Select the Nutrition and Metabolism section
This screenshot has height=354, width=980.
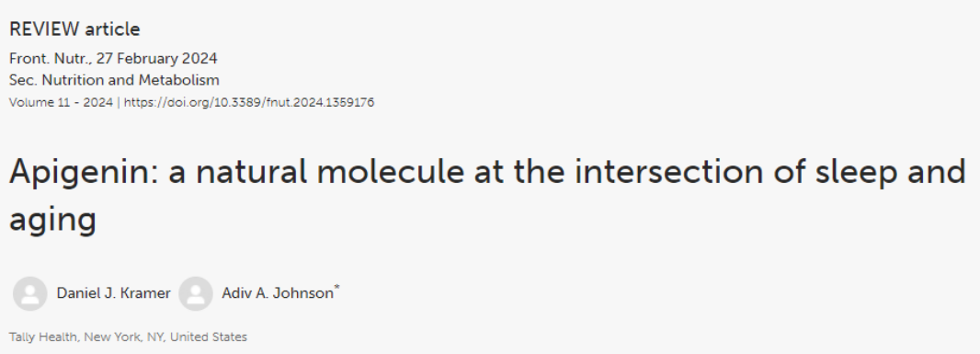tap(130, 80)
